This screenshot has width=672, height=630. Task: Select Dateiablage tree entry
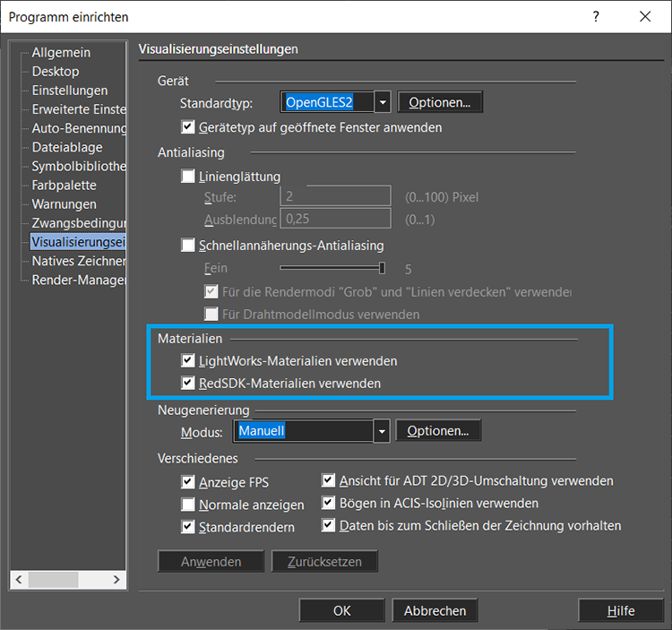click(67, 148)
